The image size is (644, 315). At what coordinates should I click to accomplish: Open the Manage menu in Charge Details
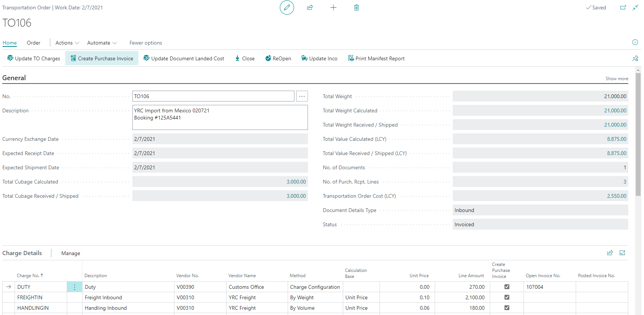coord(71,253)
